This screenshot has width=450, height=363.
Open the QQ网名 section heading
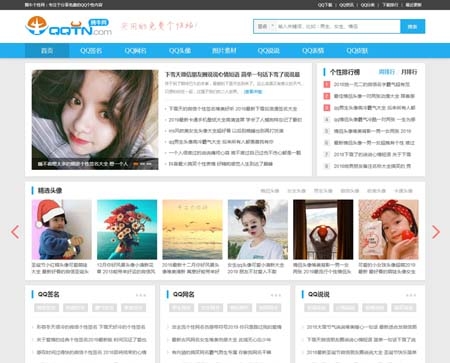pos(184,294)
